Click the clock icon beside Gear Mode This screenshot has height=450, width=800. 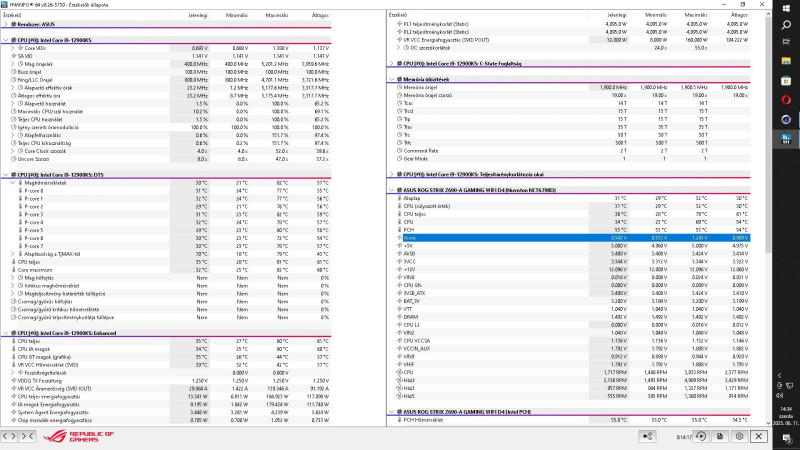(399, 159)
